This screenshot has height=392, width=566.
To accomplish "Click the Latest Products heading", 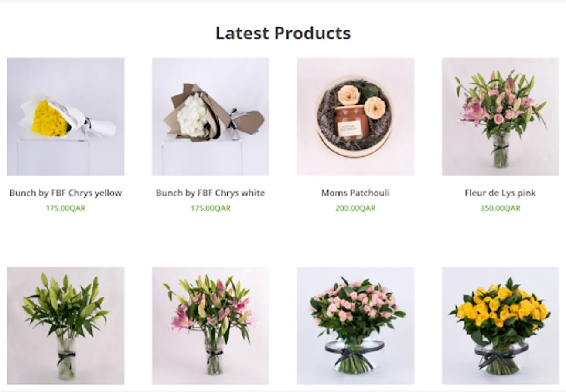I will coord(283,33).
